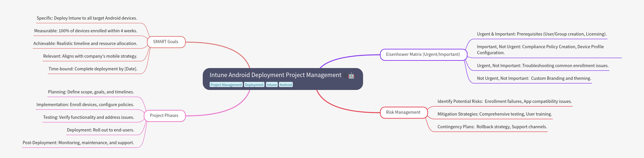The width and height of the screenshot is (644, 158).
Task: Click the Deployment tag
Action: click(254, 85)
